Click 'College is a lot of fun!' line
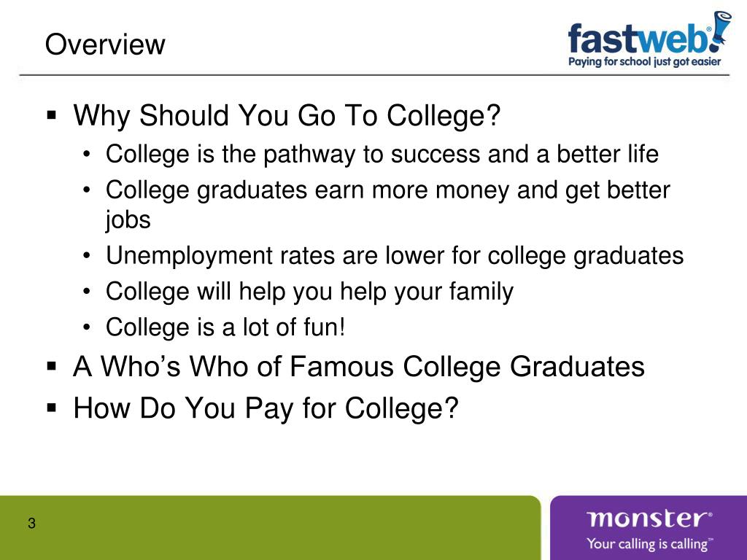747x560 pixels. tap(225, 327)
